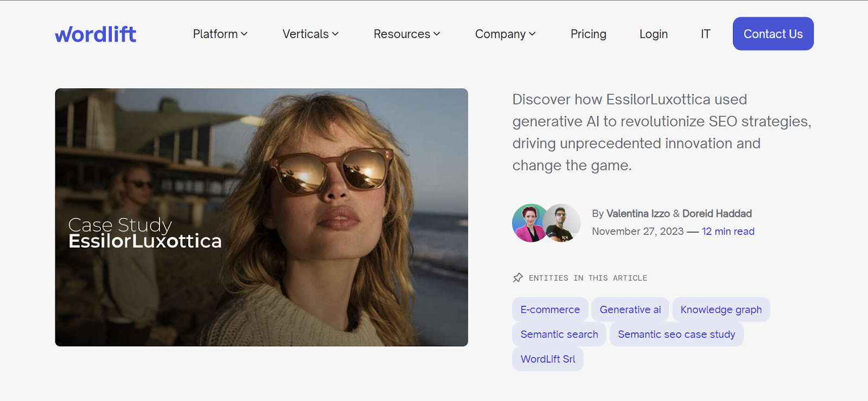Click the 'Discover how EssilorLuxottica' intro paragraph
The width and height of the screenshot is (868, 401).
pyautogui.click(x=662, y=132)
